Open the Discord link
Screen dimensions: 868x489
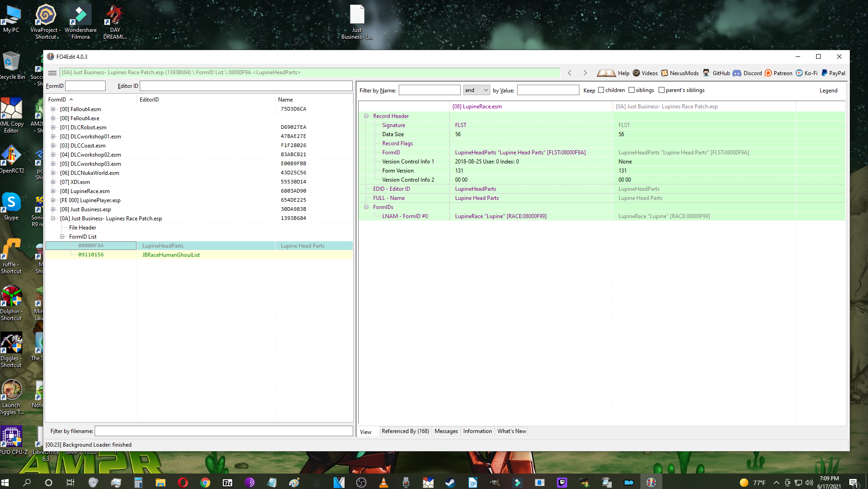pyautogui.click(x=747, y=73)
